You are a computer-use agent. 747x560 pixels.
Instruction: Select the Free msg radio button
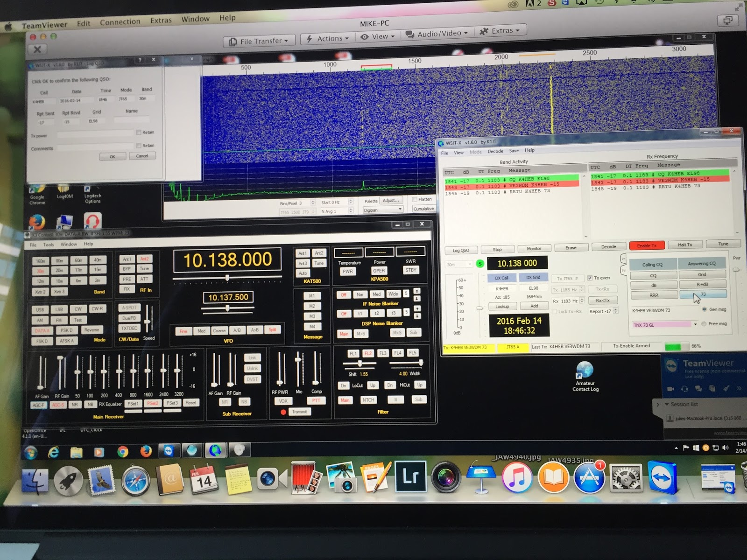[704, 324]
